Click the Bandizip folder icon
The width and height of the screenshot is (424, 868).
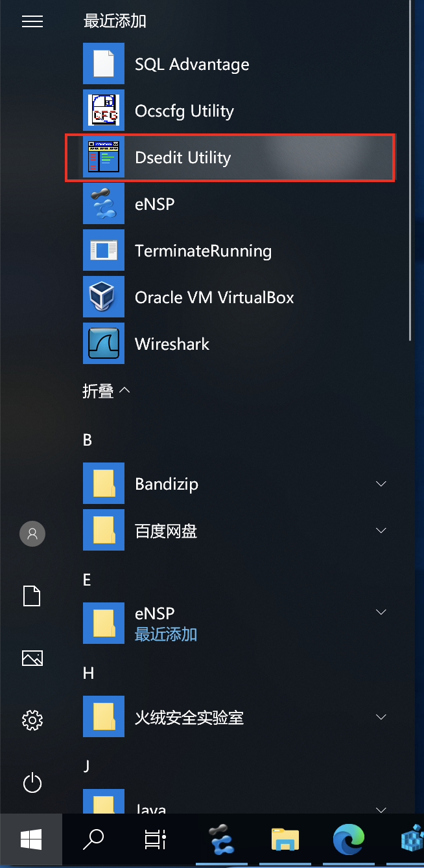pos(104,483)
